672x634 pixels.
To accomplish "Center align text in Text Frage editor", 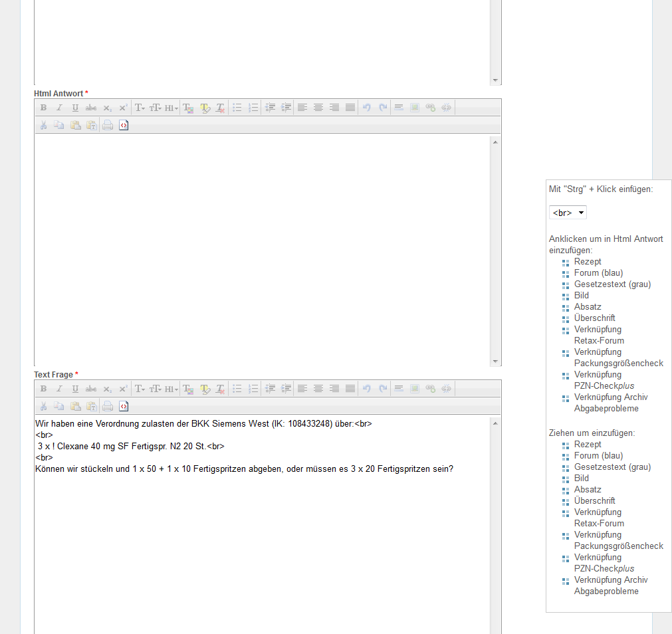I will 318,389.
